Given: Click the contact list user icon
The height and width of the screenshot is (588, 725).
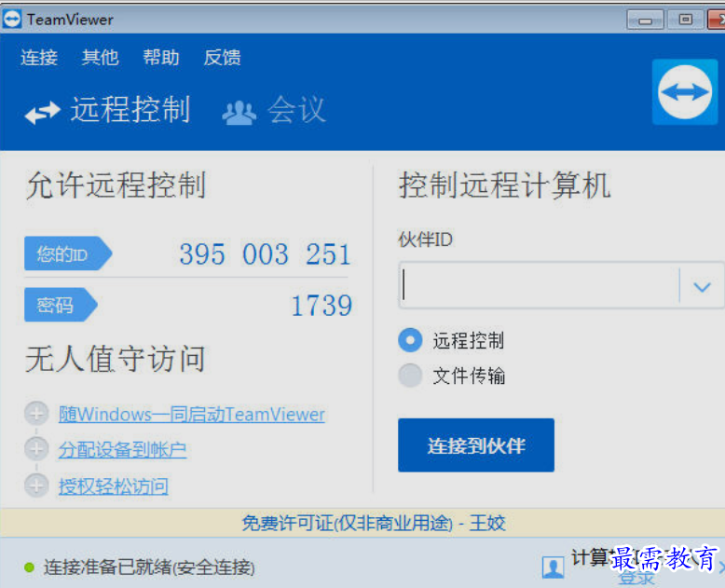Looking at the screenshot, I should click(x=553, y=567).
